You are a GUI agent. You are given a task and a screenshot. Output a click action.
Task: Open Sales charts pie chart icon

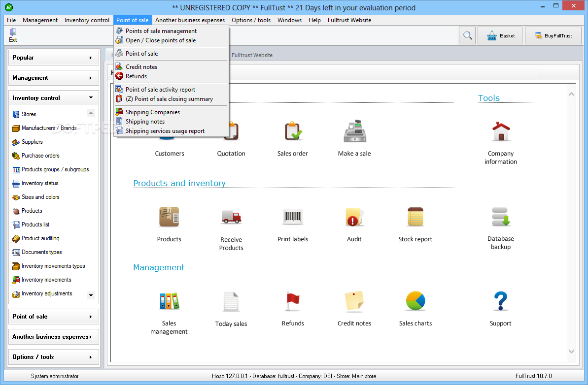click(415, 301)
